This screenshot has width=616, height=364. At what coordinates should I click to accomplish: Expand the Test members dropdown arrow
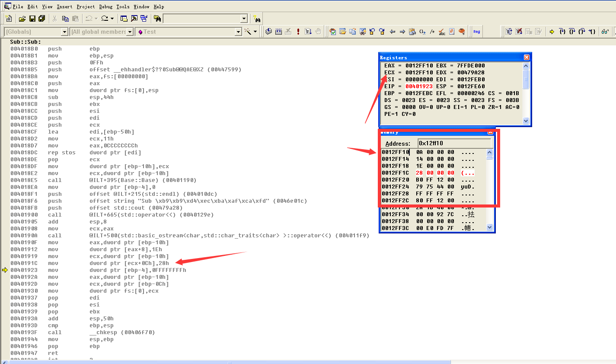click(x=238, y=32)
